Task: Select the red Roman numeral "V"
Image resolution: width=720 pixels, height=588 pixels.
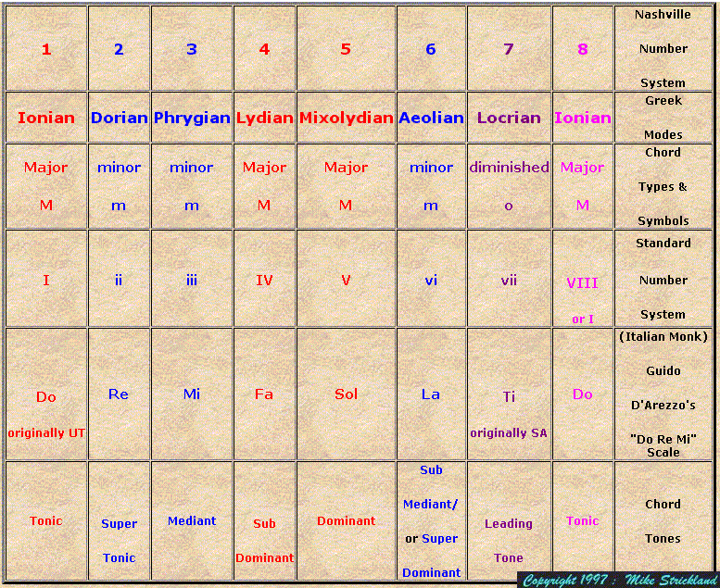Action: point(346,280)
